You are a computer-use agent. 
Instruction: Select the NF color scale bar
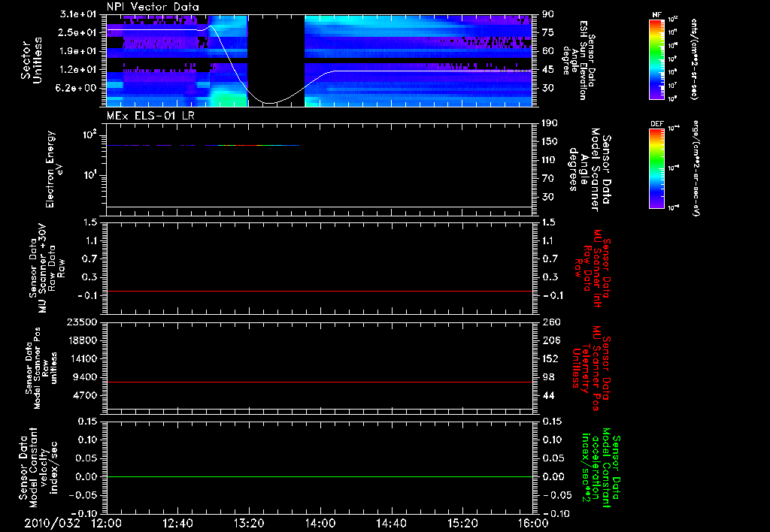pos(657,59)
